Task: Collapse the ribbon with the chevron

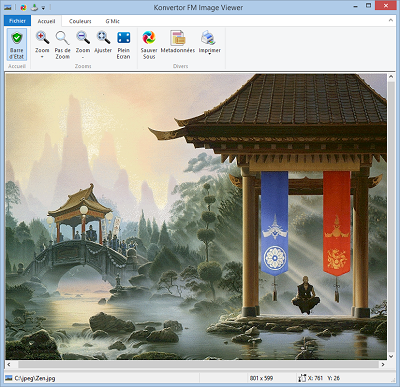Action: [x=391, y=21]
